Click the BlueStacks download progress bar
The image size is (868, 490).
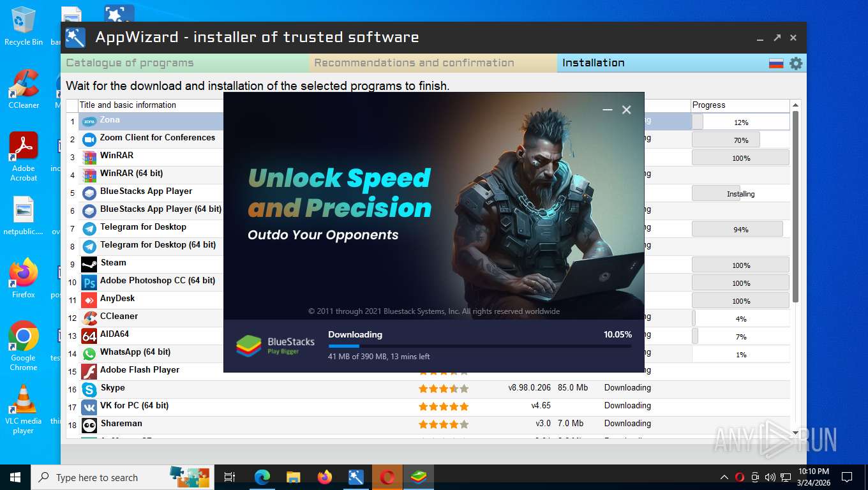click(479, 346)
